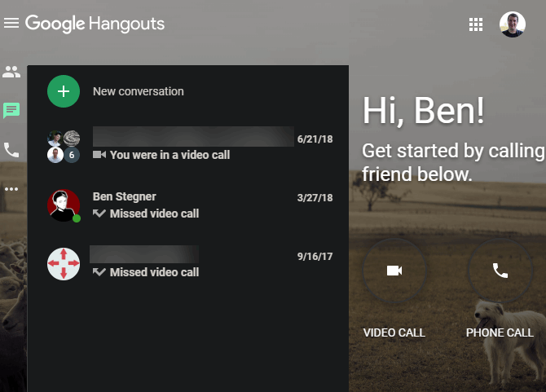The image size is (546, 392).
Task: Click Ben Stegner's avatar picture
Action: 64,205
